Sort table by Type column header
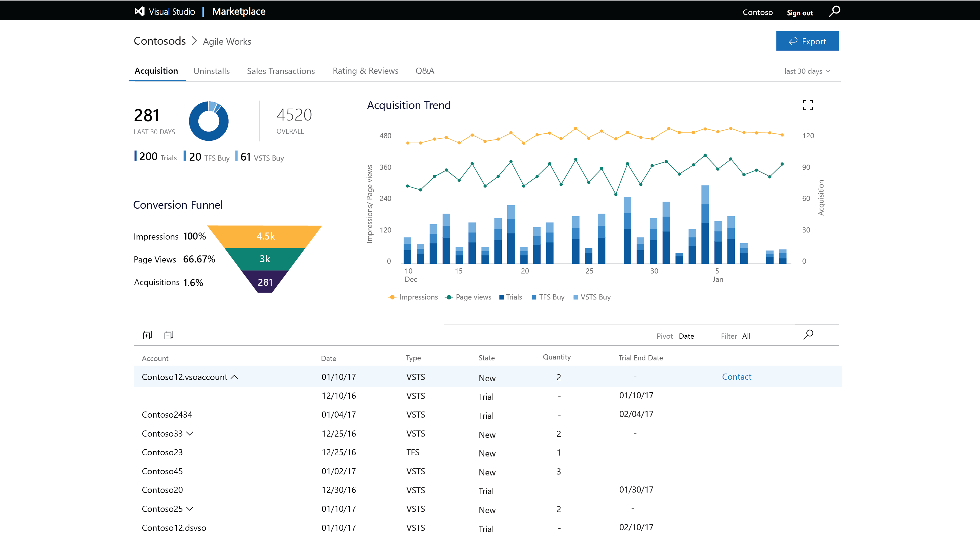 [413, 358]
